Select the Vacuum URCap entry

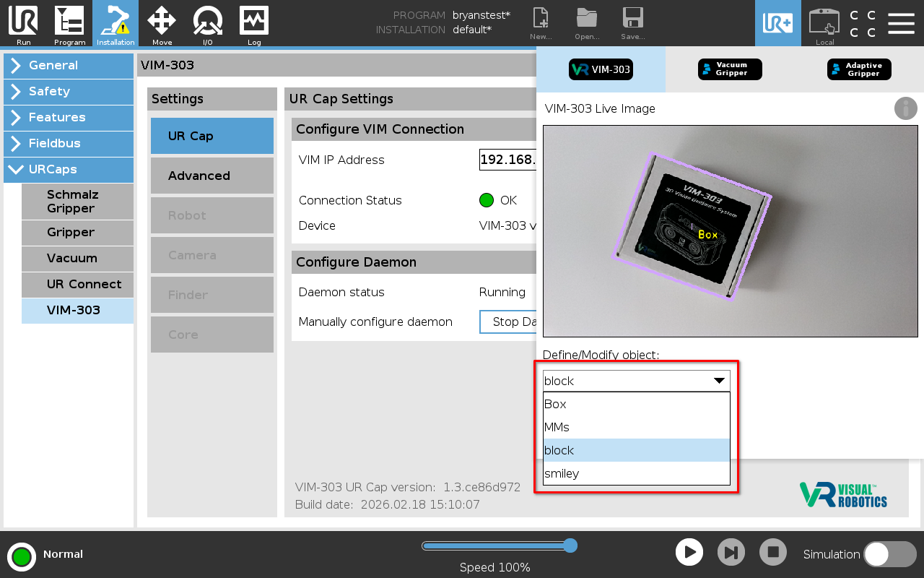(x=77, y=259)
